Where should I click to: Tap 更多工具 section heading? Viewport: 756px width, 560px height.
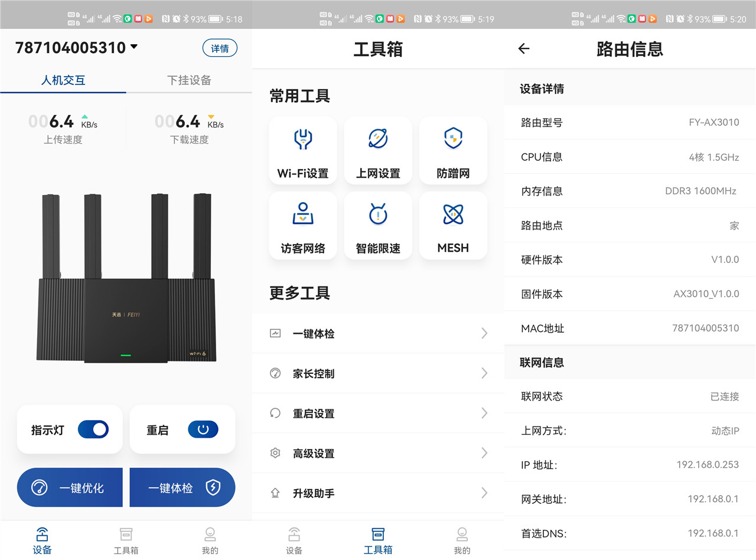[299, 293]
